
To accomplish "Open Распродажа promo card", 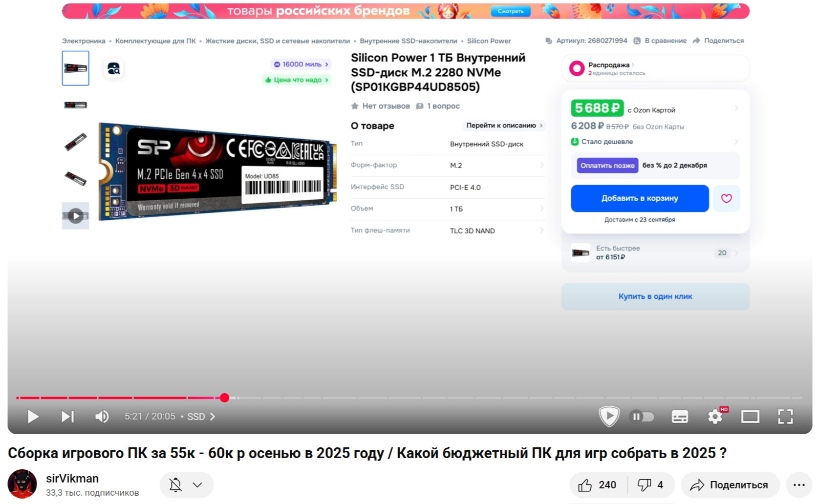I will 655,68.
